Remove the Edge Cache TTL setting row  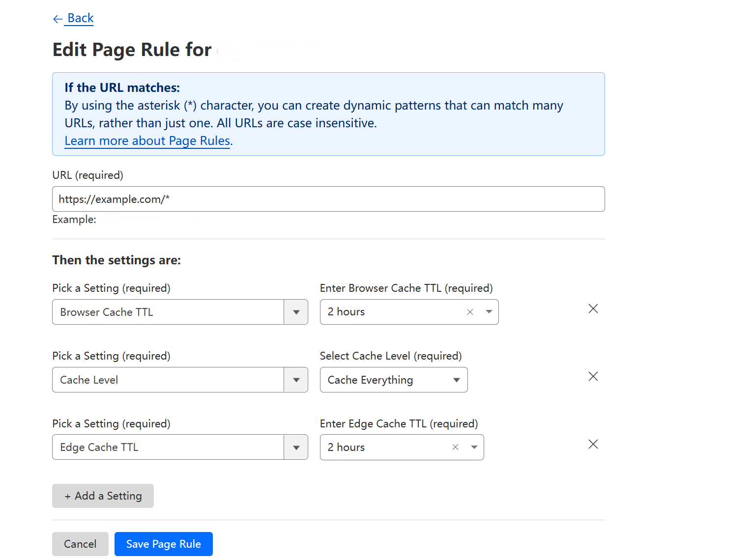pyautogui.click(x=593, y=444)
